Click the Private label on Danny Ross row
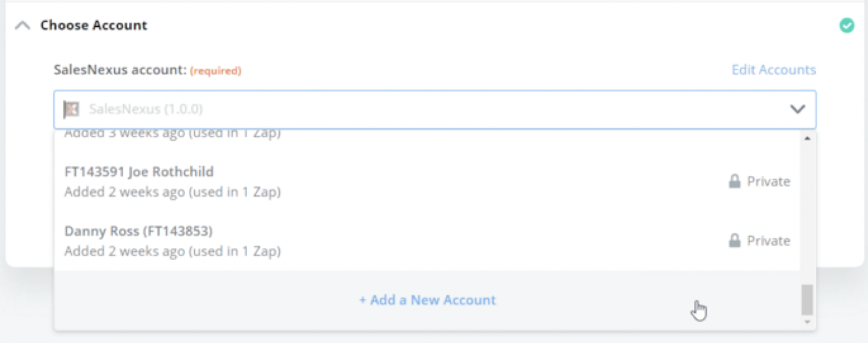Viewport: 868px width, 347px height. pyautogui.click(x=768, y=241)
